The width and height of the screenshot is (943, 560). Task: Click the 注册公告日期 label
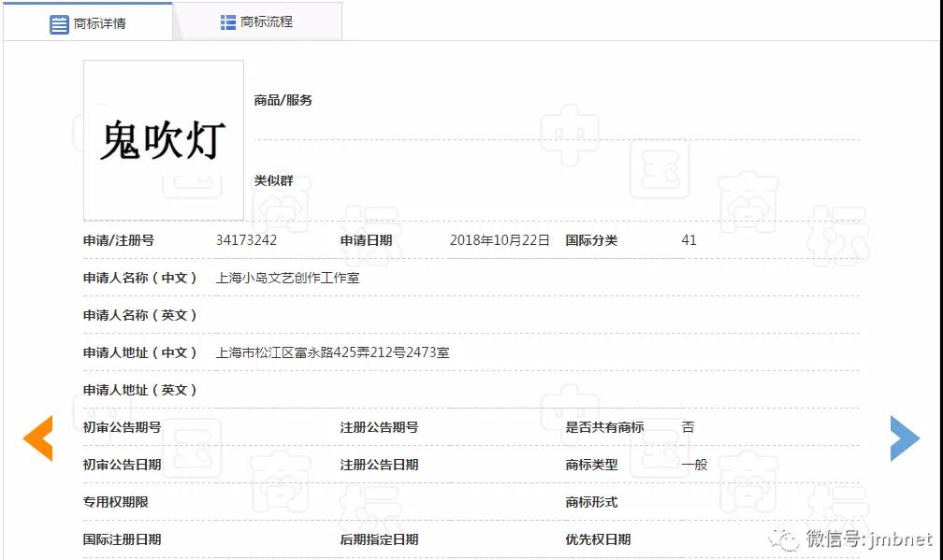tap(380, 465)
